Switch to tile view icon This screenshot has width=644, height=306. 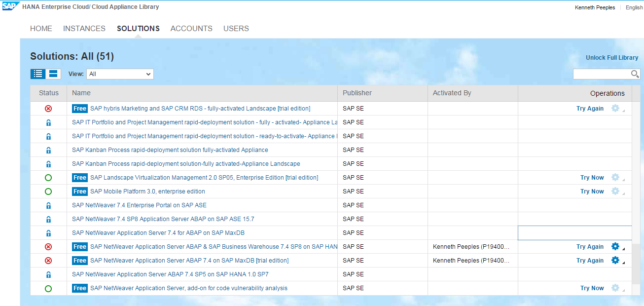[53, 74]
